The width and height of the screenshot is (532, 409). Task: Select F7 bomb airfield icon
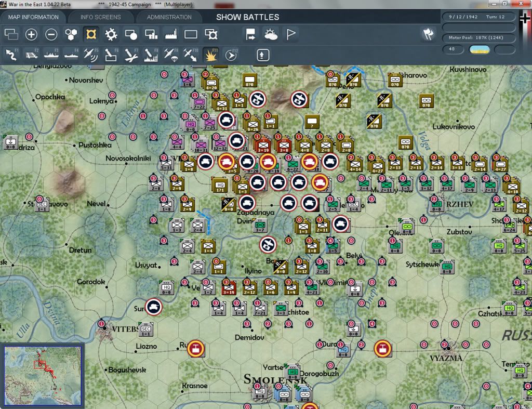131,55
